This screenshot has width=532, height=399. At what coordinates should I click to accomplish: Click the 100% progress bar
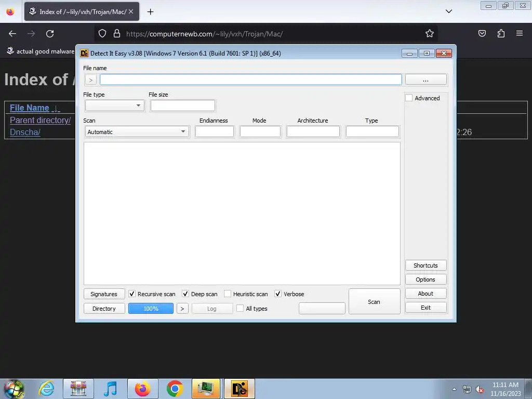[x=151, y=309]
